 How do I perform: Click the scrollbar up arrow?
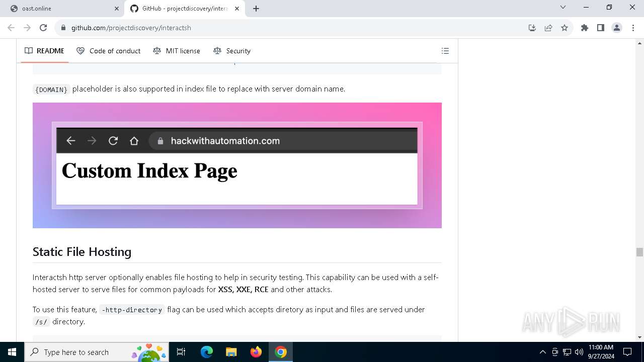point(639,43)
